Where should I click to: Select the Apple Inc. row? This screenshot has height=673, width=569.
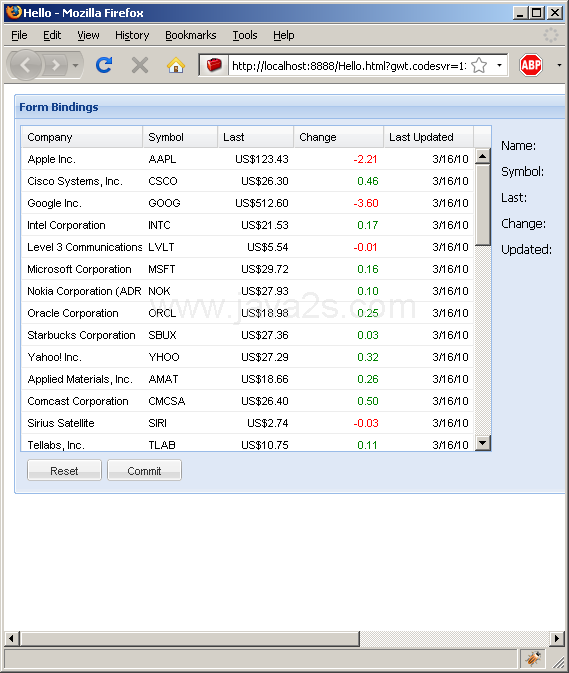click(248, 159)
